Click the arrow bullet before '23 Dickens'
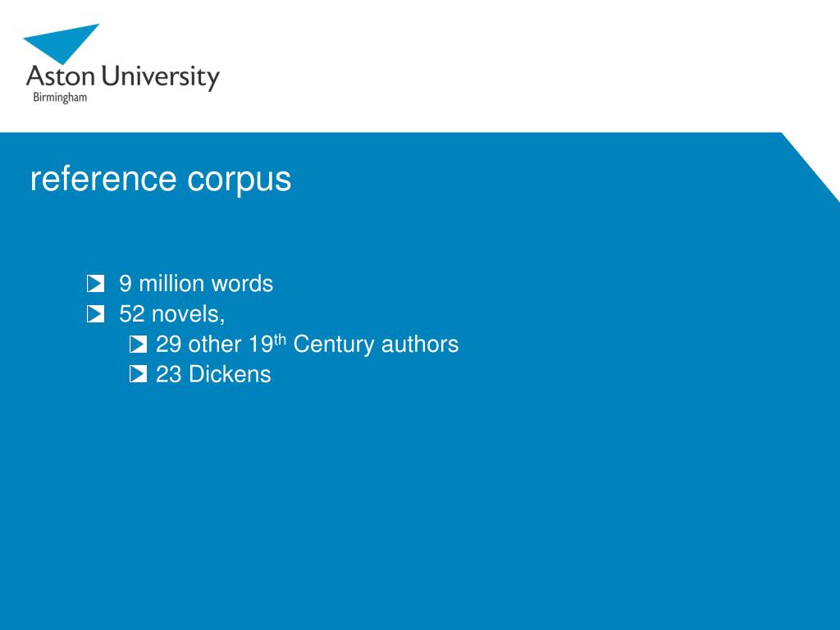Image resolution: width=840 pixels, height=630 pixels. pos(138,374)
